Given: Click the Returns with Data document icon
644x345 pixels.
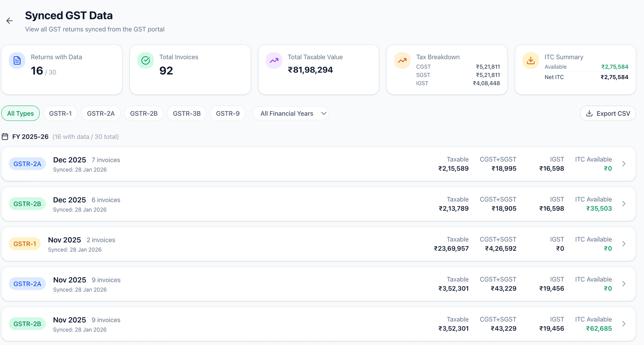Looking at the screenshot, I should tap(17, 60).
